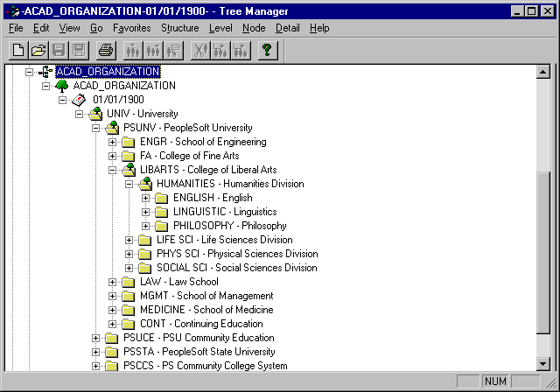Select the FA - College of Fine Arts row
This screenshot has height=392, width=560.
click(x=189, y=156)
